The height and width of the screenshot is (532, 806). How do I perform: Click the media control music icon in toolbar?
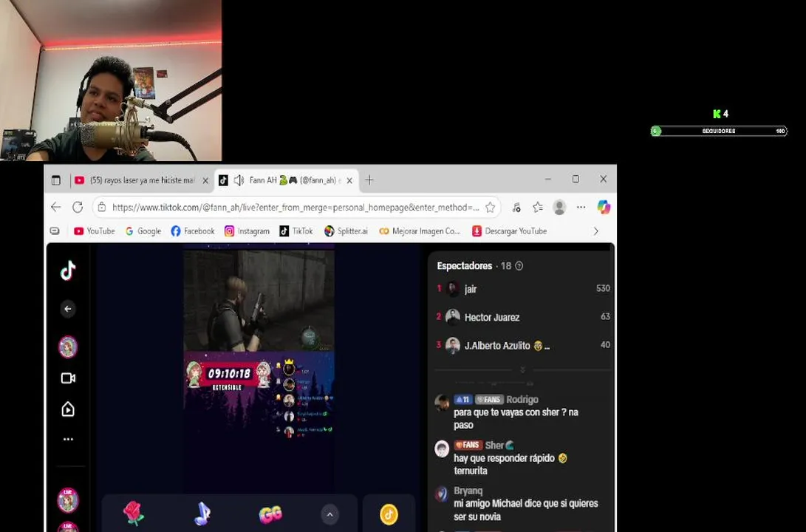(516, 207)
